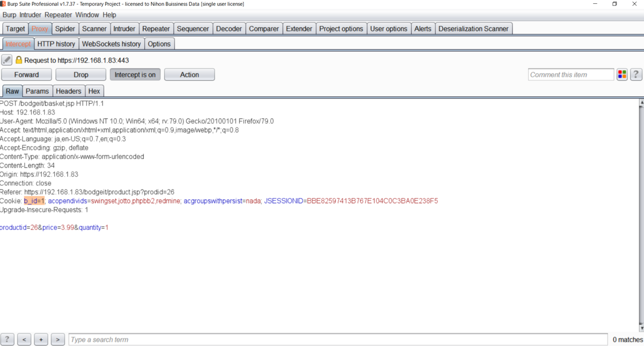Viewport: 644px width, 346px height.
Task: Open the Comparer tab
Action: tap(264, 28)
